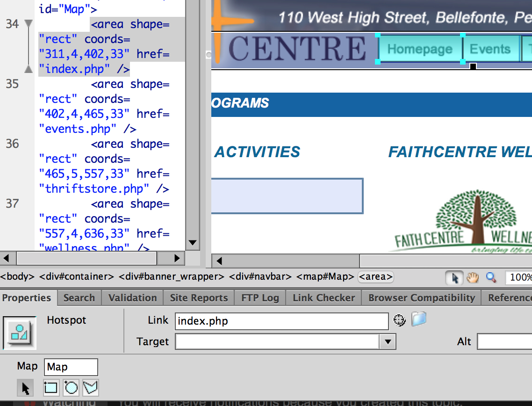Choose the circle hotspot tool
Image resolution: width=532 pixels, height=406 pixels.
tap(71, 388)
